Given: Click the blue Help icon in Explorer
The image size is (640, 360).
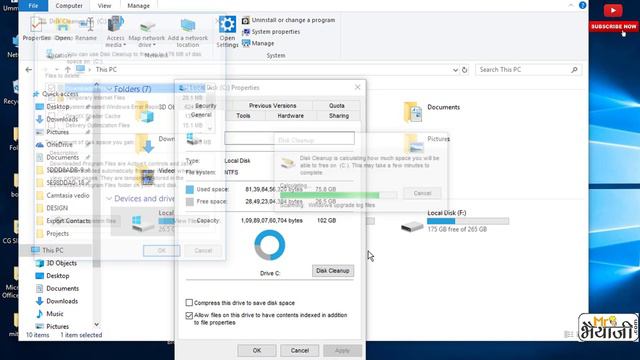Looking at the screenshot, I should click(582, 5).
